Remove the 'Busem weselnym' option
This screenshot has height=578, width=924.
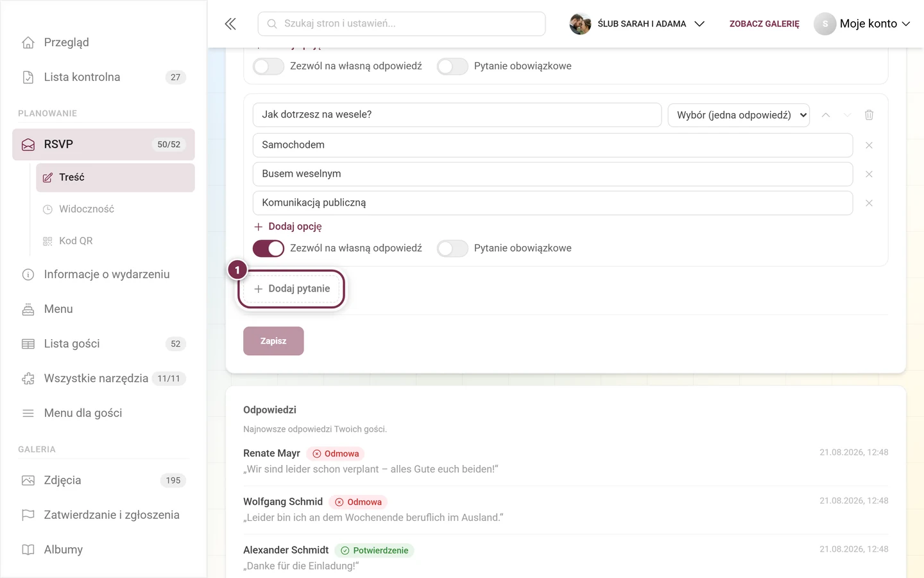869,174
